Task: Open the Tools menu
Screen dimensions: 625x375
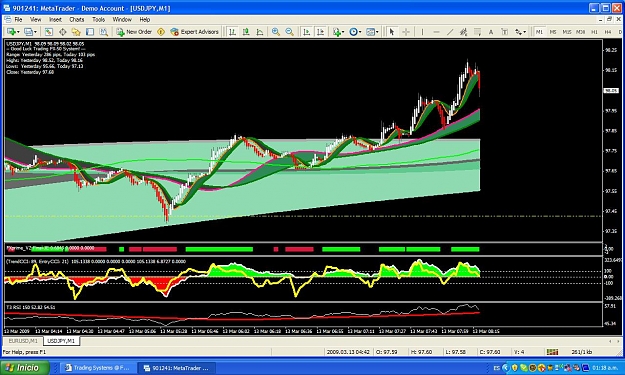Action: click(x=98, y=20)
